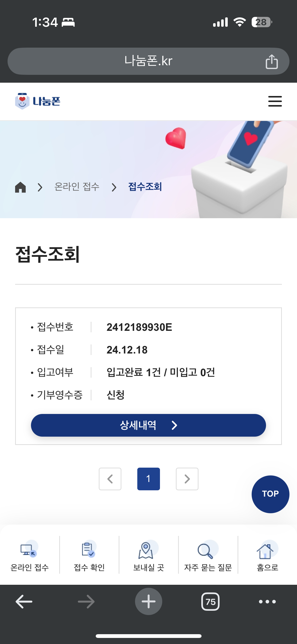This screenshot has width=297, height=644.
Task: Go back with browser back arrow
Action: coord(24,602)
